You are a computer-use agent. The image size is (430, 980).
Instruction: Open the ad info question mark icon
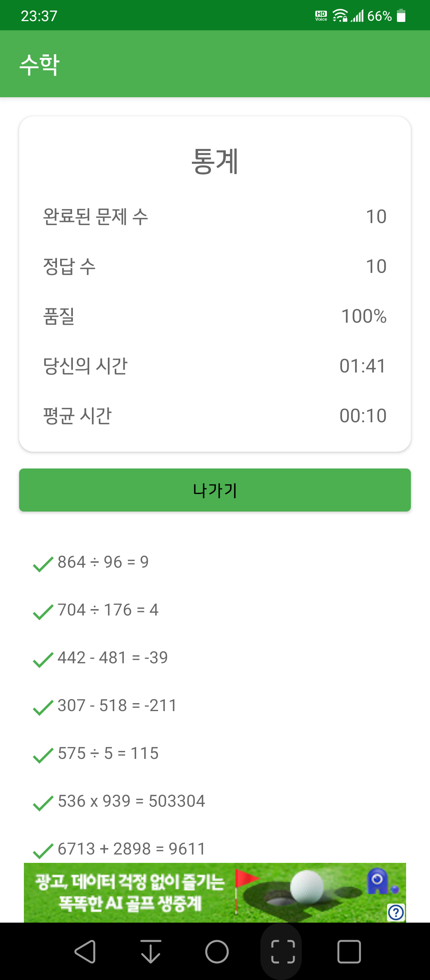coord(396,912)
